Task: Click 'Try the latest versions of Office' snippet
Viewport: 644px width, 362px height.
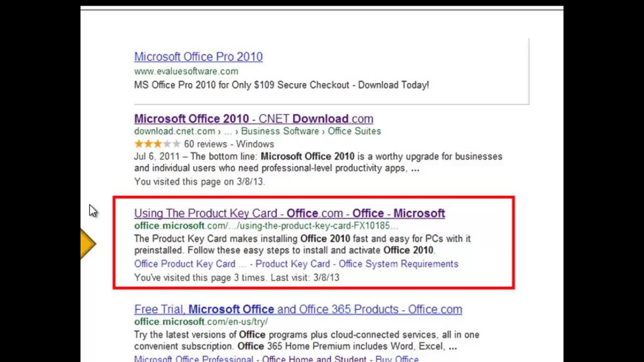Action: click(306, 340)
